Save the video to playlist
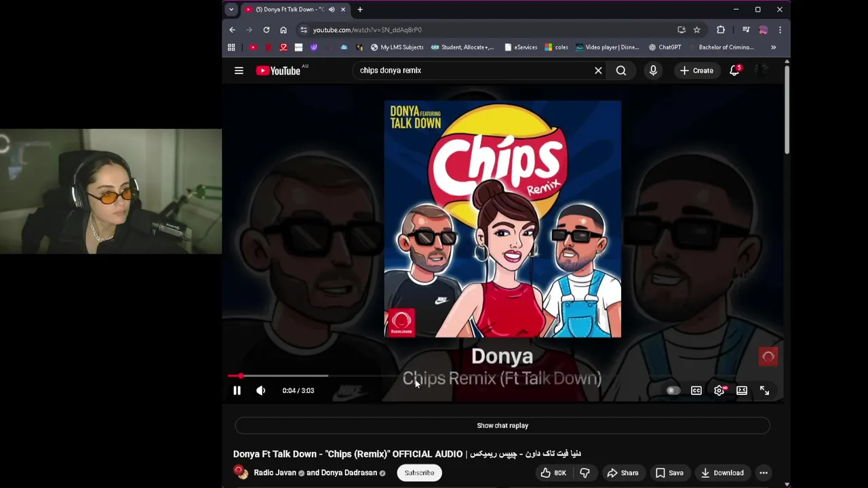Image resolution: width=868 pixels, height=488 pixels. (669, 473)
